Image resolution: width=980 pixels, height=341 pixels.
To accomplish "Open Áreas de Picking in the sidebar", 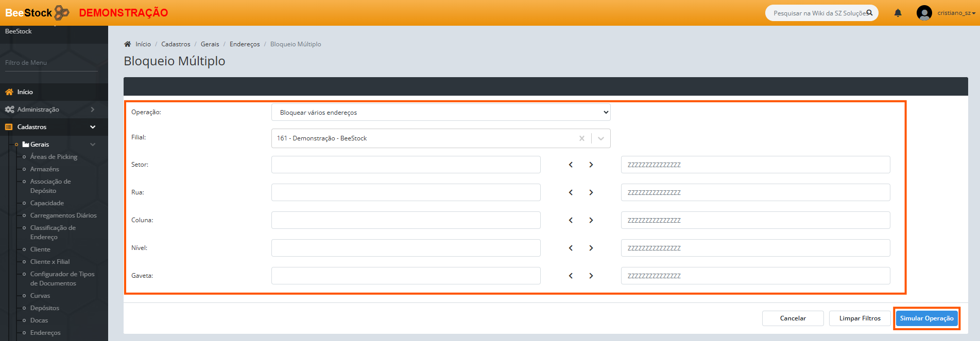I will tap(54, 157).
